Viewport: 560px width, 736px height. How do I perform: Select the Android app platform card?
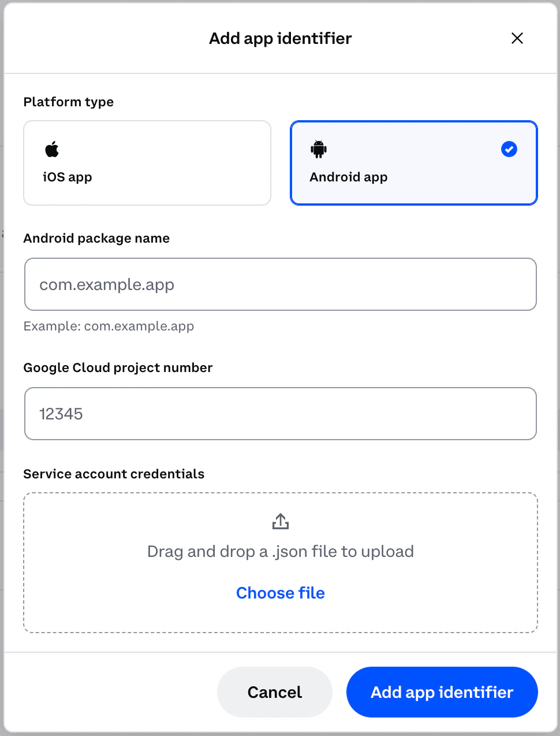[413, 162]
